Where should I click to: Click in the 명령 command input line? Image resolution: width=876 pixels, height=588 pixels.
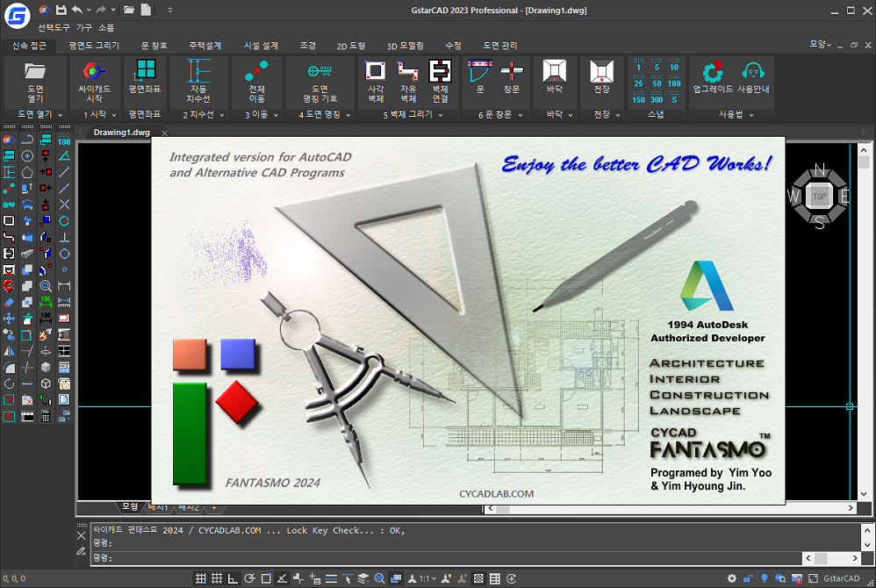pyautogui.click(x=447, y=558)
